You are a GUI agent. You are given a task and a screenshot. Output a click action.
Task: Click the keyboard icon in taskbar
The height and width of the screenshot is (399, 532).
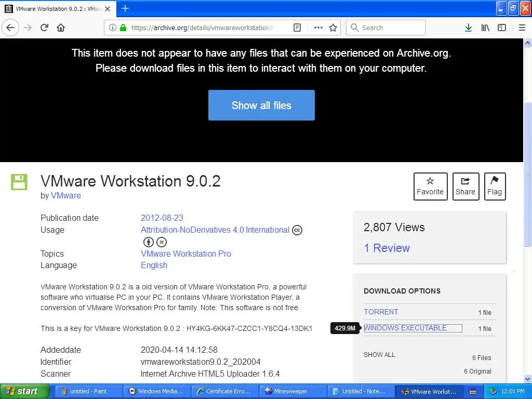473,392
